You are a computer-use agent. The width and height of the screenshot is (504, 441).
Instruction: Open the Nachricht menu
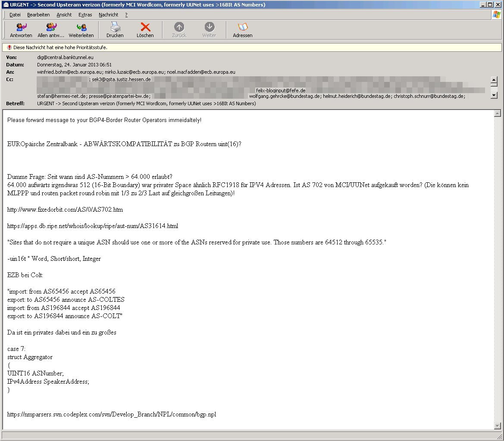108,15
